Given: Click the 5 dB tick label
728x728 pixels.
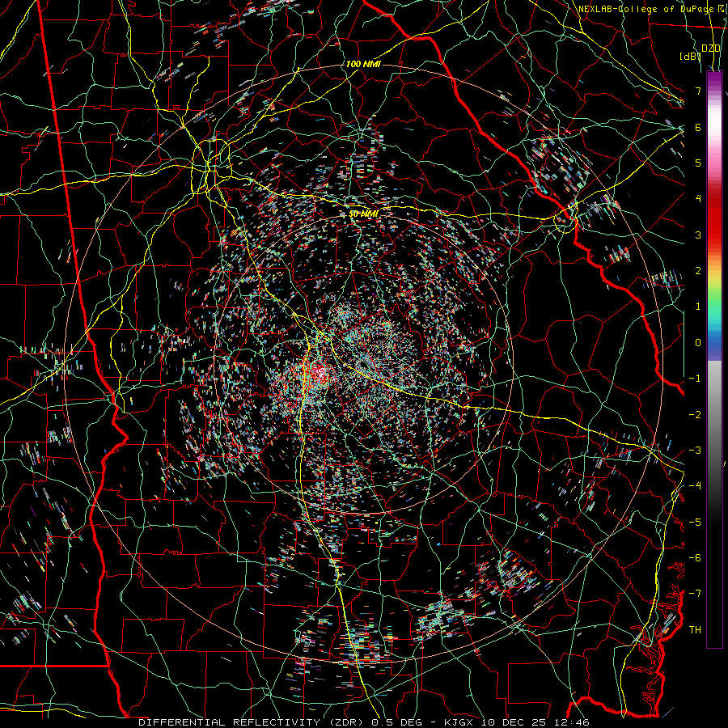Looking at the screenshot, I should [x=698, y=163].
